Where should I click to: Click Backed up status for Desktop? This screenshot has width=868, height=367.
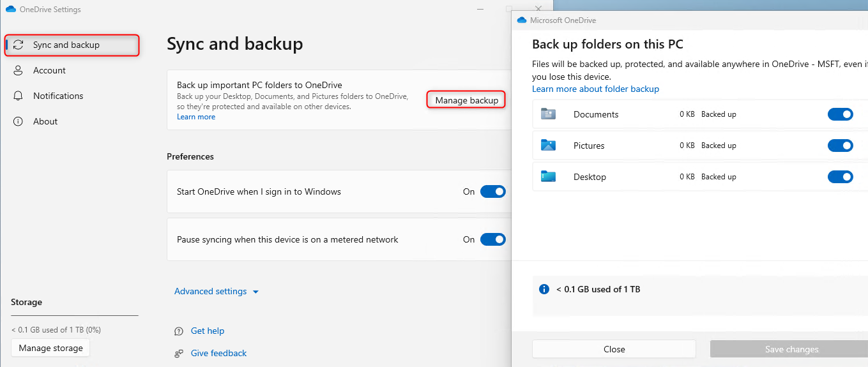coord(719,177)
